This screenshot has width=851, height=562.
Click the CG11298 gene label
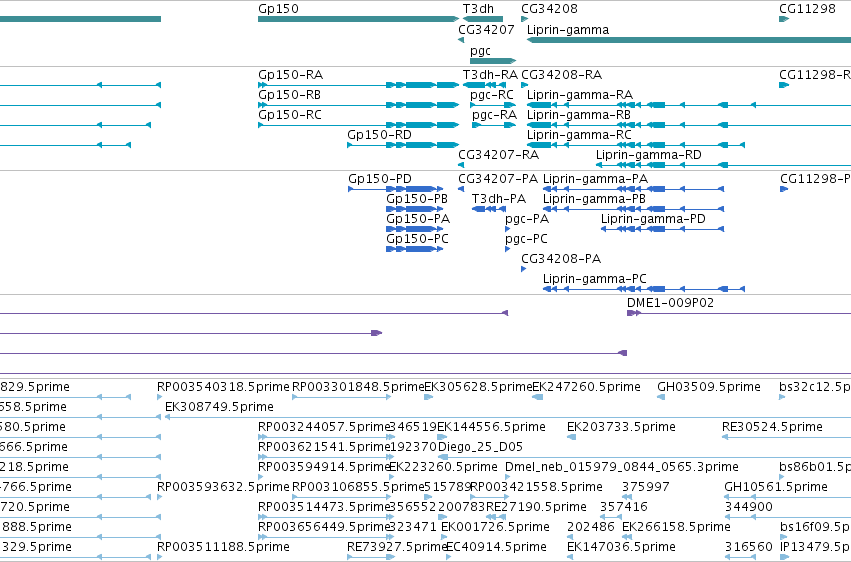pos(807,9)
